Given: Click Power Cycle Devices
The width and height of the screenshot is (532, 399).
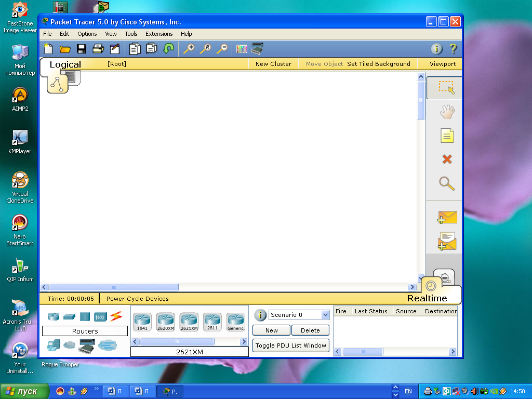Looking at the screenshot, I should pos(137,299).
